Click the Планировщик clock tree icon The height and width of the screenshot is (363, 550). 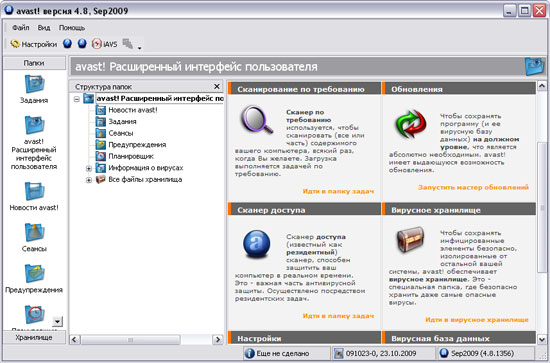101,156
